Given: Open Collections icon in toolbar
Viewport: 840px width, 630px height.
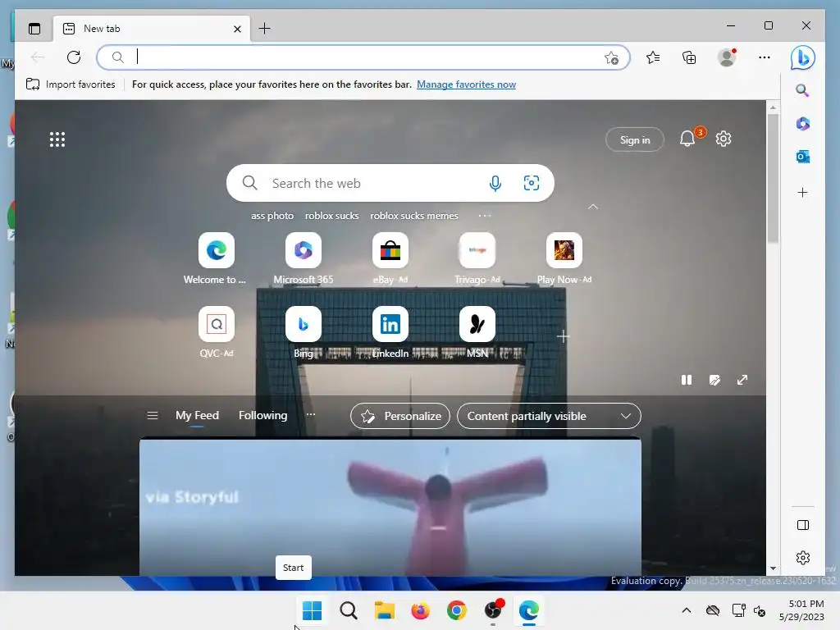Looking at the screenshot, I should tap(689, 57).
